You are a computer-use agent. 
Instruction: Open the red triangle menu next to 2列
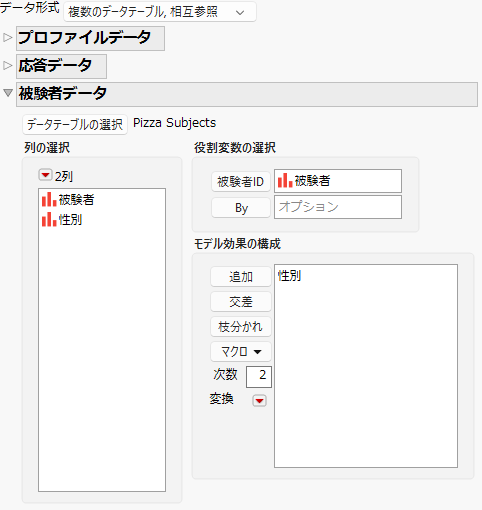coord(45,175)
